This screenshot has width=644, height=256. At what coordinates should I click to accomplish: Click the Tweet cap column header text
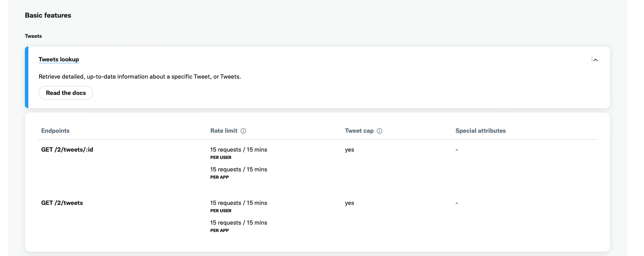click(x=359, y=131)
